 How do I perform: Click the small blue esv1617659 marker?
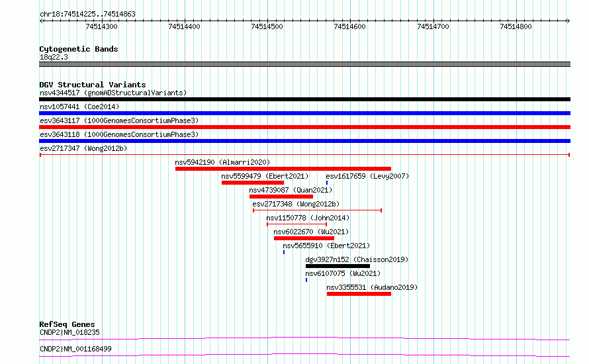point(327,183)
